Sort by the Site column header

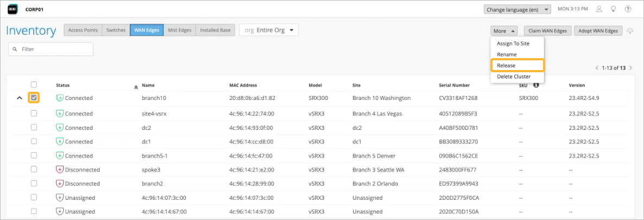pyautogui.click(x=357, y=85)
